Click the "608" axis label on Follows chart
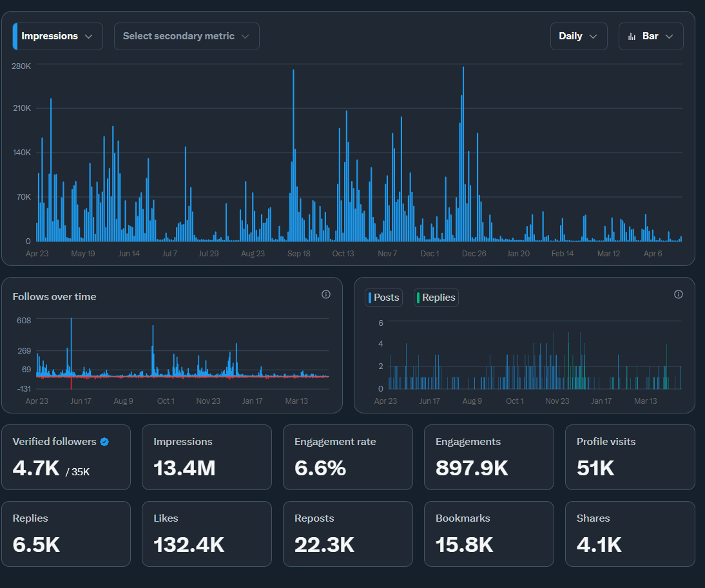705x588 pixels. coord(24,320)
